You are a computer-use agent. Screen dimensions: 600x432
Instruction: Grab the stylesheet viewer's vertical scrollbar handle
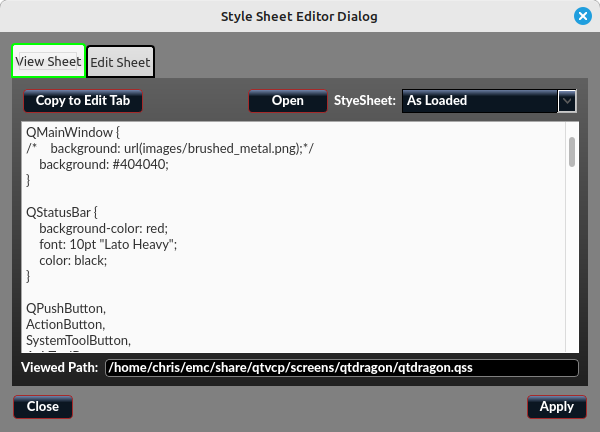coord(572,152)
